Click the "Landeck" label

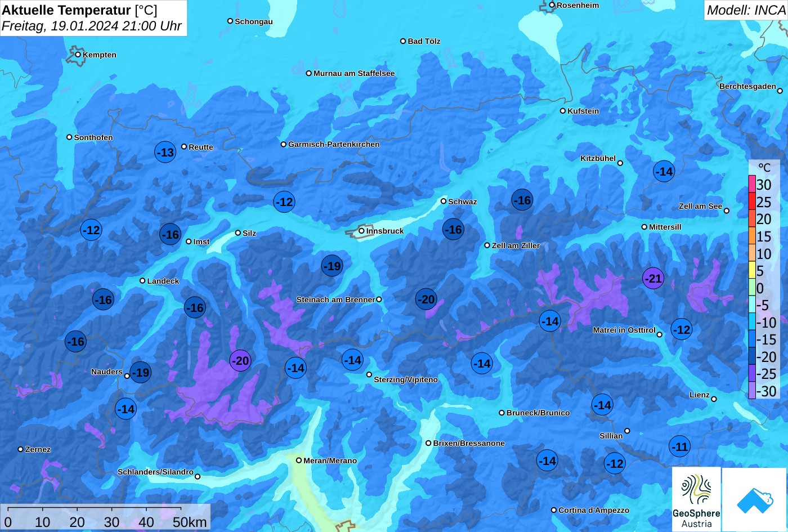point(163,281)
